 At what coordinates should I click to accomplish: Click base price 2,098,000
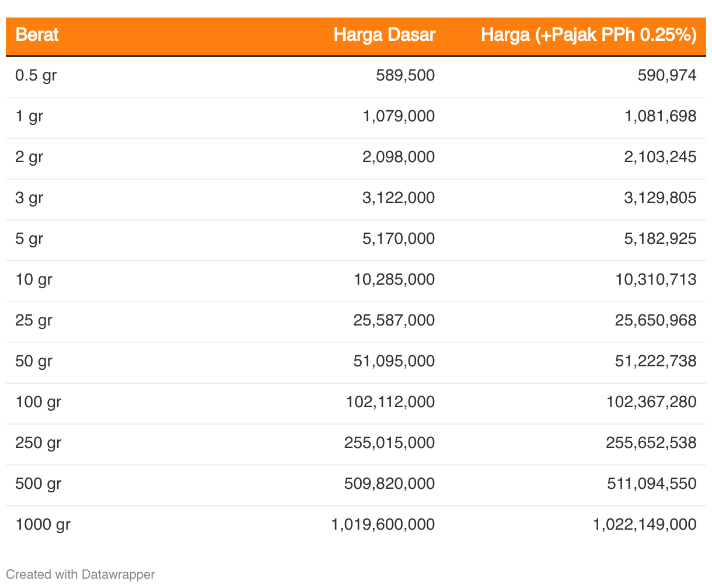pos(399,157)
